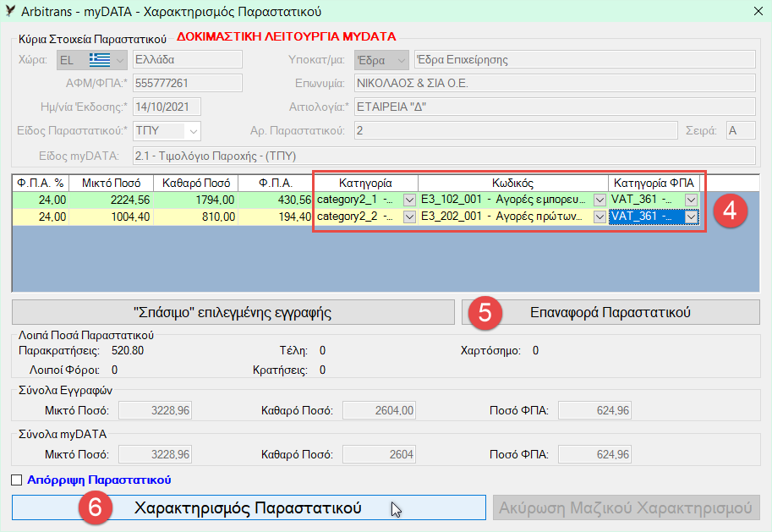
Task: Select cell 1794,00 in first row
Action: [x=196, y=200]
